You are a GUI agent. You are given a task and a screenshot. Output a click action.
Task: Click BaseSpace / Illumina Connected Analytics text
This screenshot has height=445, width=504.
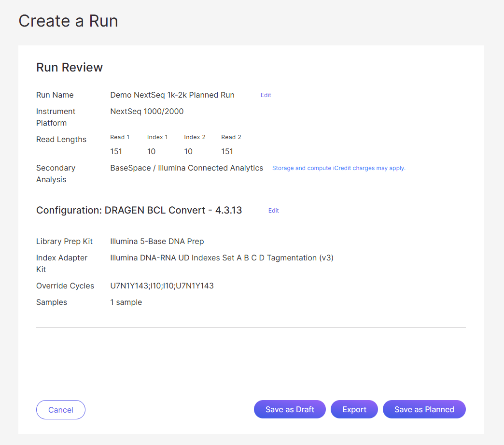tap(187, 168)
